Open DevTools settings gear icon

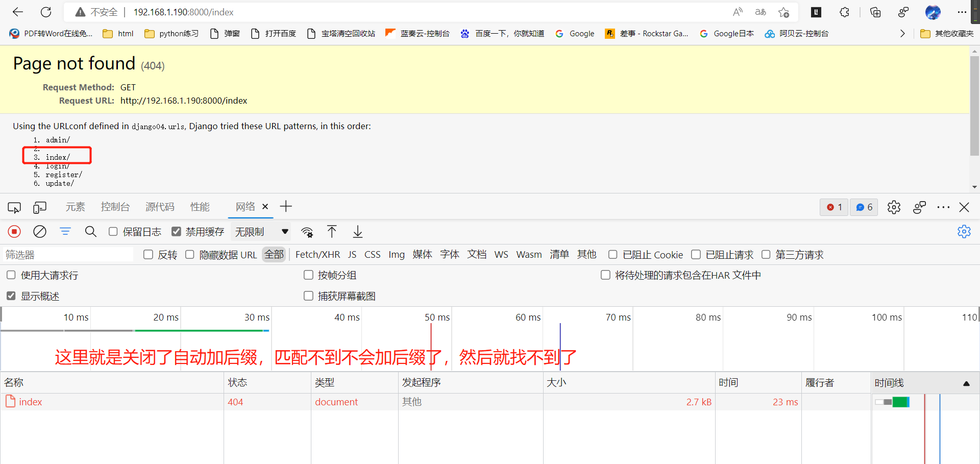tap(894, 207)
